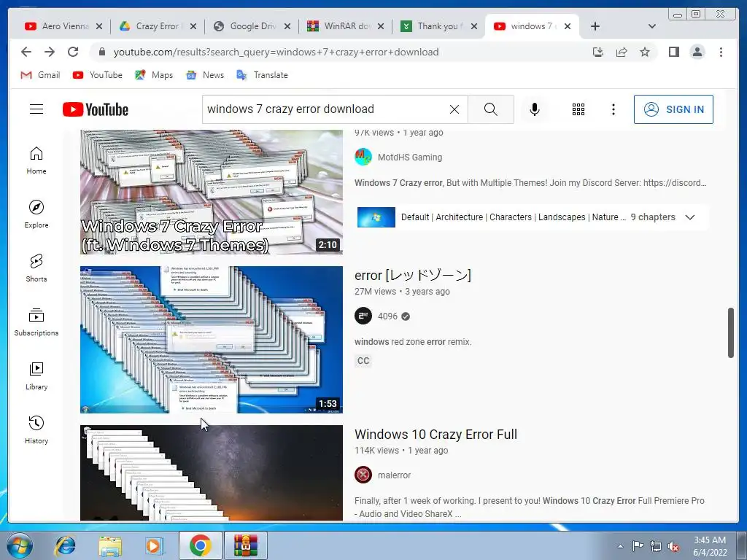Viewport: 747px width, 560px height.
Task: Open the Chrome profile avatar
Action: (x=697, y=52)
